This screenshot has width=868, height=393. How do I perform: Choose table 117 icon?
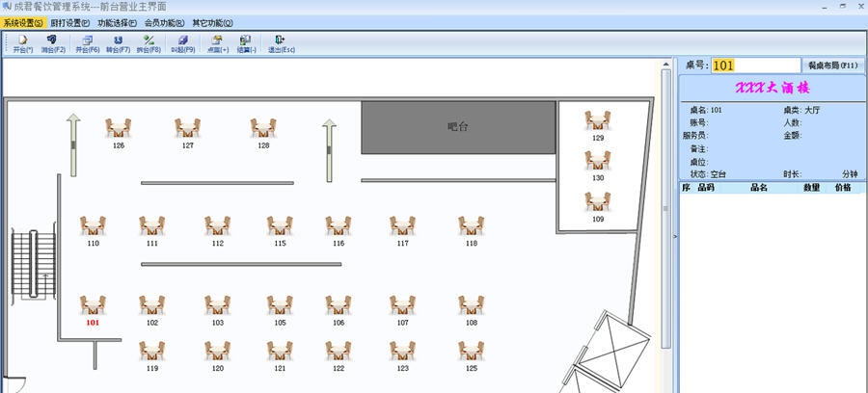(402, 225)
